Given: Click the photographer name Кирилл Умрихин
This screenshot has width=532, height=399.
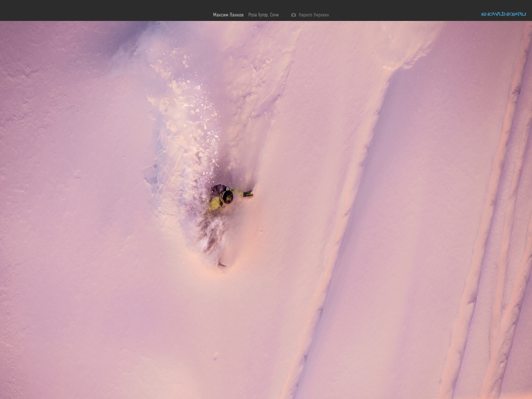Looking at the screenshot, I should pyautogui.click(x=314, y=15).
